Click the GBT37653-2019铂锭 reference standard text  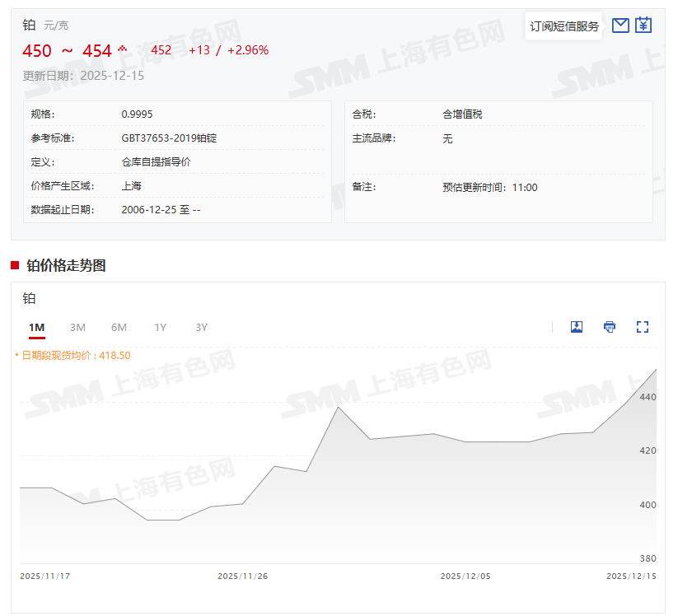pyautogui.click(x=169, y=138)
